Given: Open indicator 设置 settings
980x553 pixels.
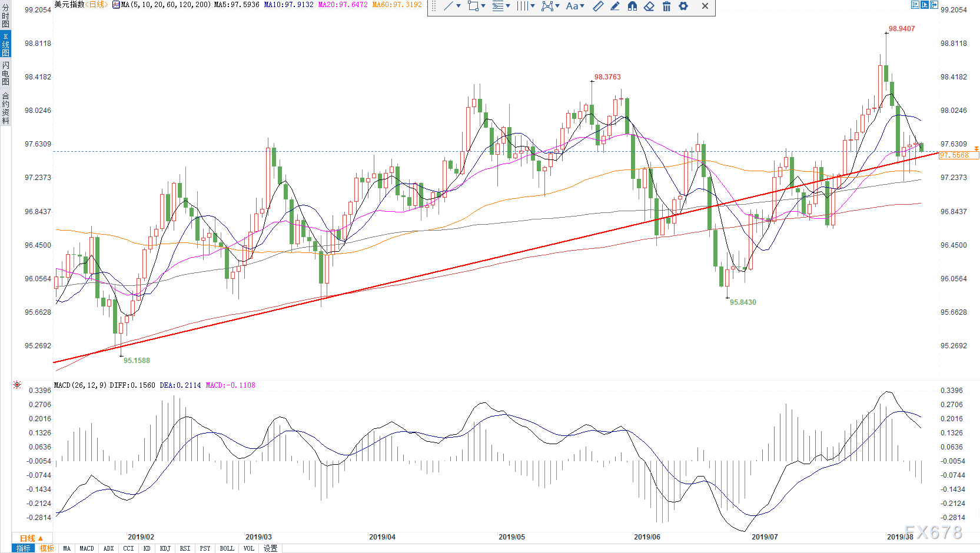Looking at the screenshot, I should pyautogui.click(x=270, y=548).
